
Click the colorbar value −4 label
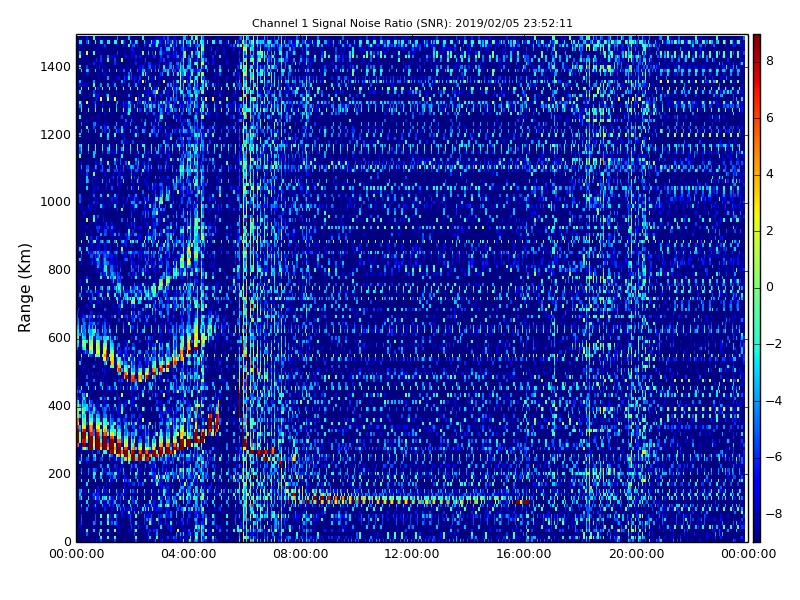pos(774,401)
